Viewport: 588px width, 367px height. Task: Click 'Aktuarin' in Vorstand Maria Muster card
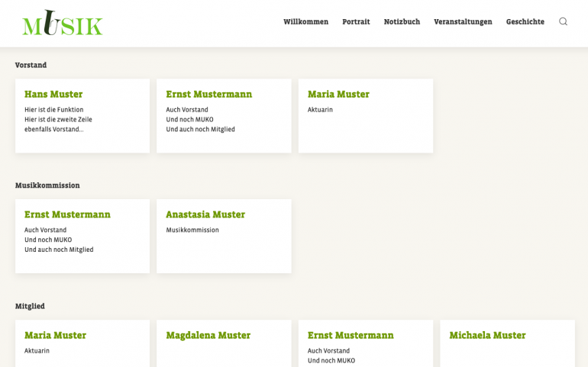pyautogui.click(x=320, y=109)
